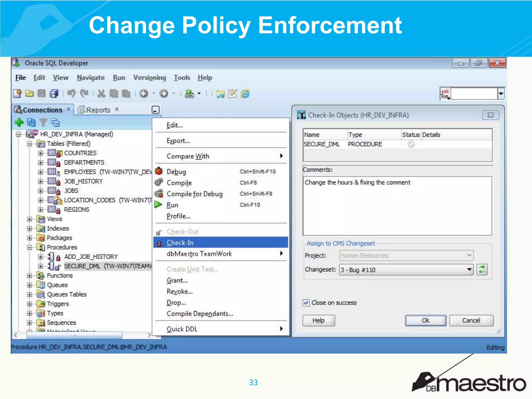This screenshot has width=532, height=399.
Task: Close the Reports tab with its x
Action: [117, 109]
